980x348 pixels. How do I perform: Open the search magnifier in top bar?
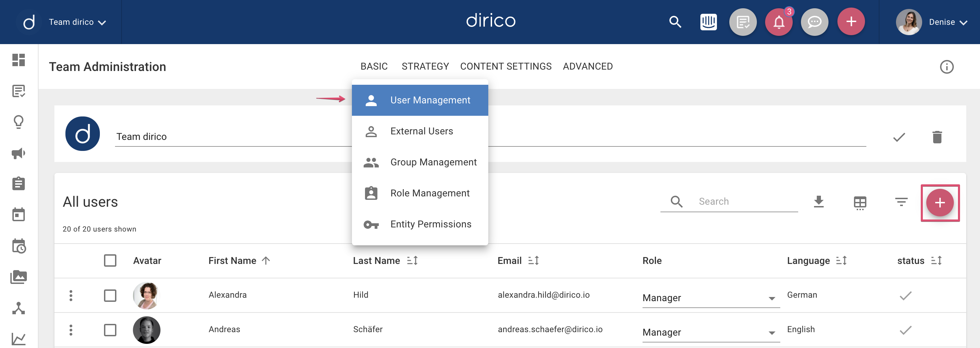tap(675, 22)
